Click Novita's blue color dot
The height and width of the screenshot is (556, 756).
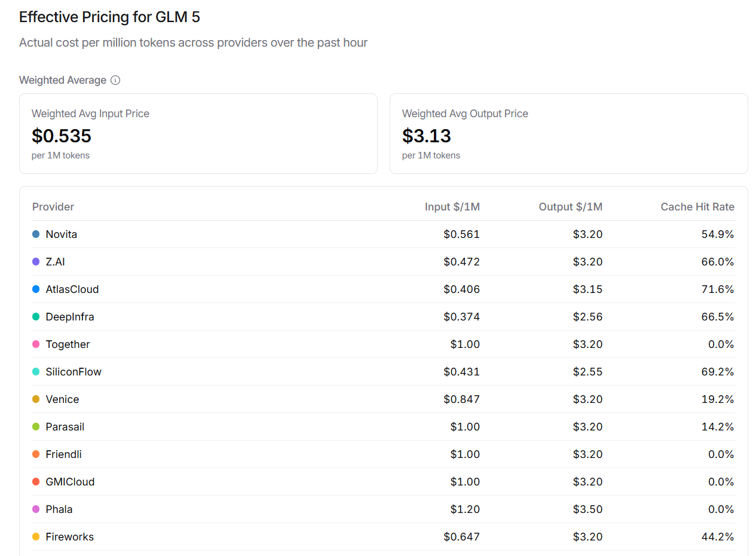tap(36, 234)
